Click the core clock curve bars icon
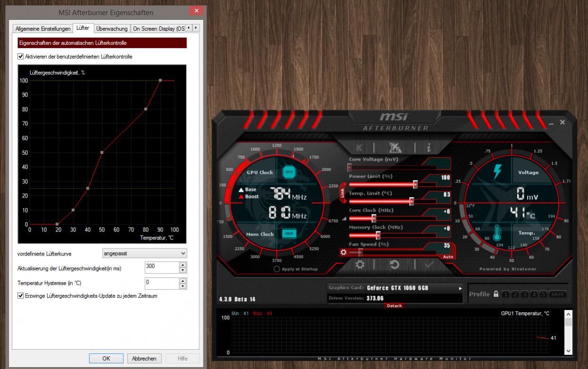The height and width of the screenshot is (369, 588). 344,219
